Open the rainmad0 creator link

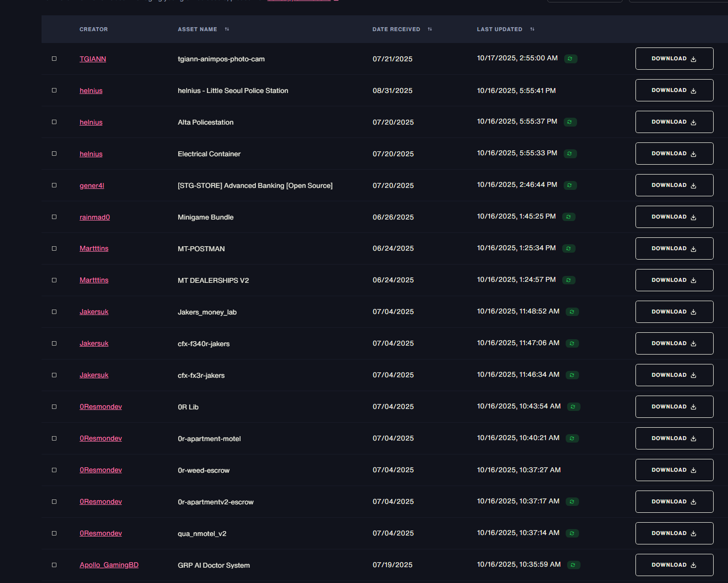click(x=95, y=217)
